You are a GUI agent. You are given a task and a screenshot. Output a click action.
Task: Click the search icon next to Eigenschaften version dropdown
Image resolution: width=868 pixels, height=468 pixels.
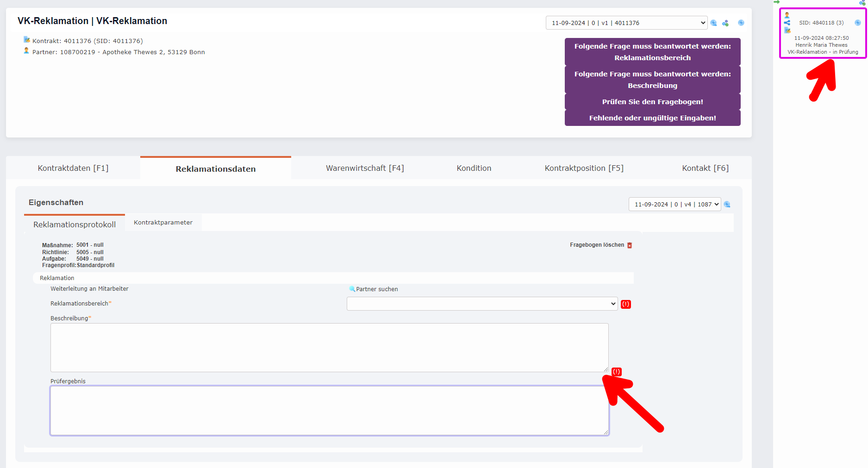coord(727,204)
